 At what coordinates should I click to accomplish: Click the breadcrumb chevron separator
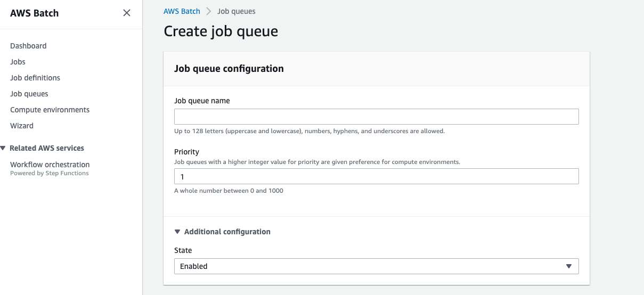click(209, 11)
